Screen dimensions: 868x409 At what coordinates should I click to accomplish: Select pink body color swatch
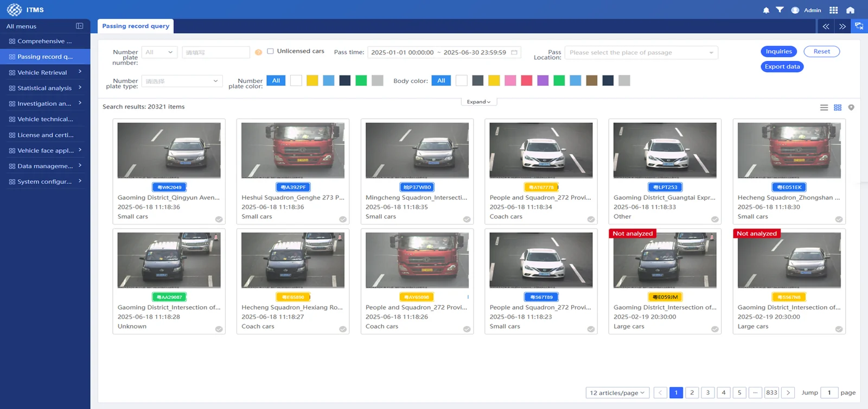click(x=510, y=80)
